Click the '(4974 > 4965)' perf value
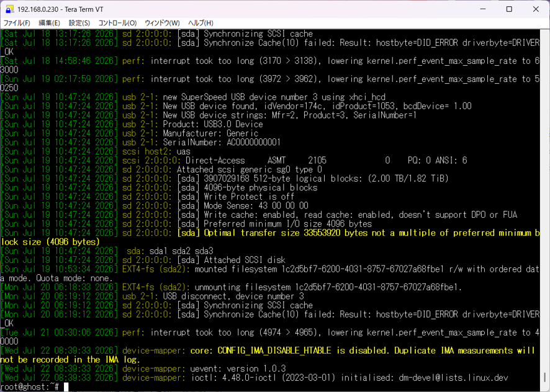This screenshot has height=392, width=550. [x=290, y=332]
